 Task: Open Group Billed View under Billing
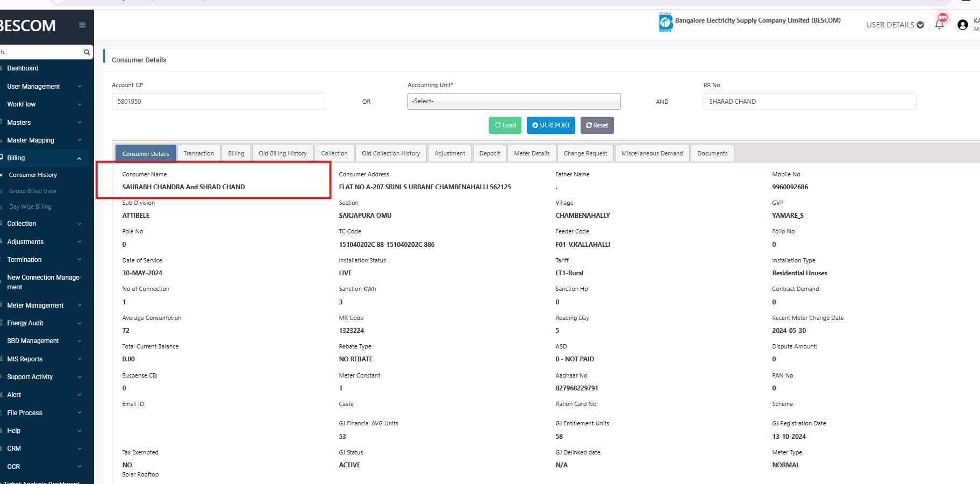coord(33,191)
